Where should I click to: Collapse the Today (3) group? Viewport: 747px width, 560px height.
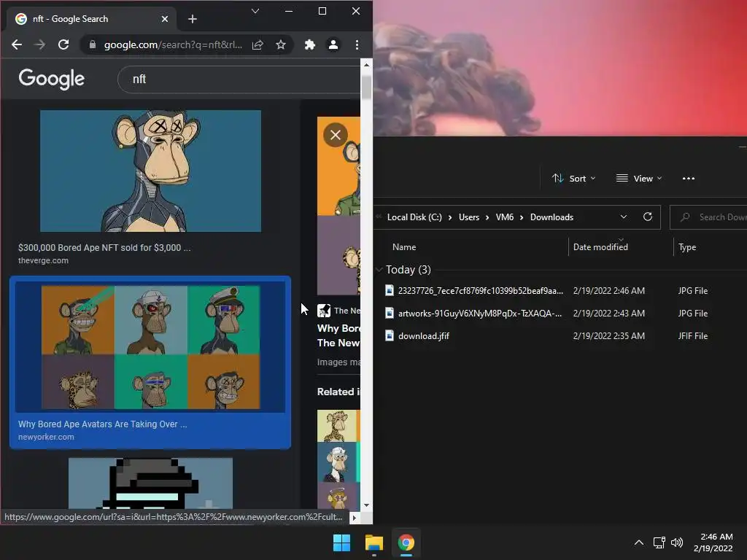point(379,270)
